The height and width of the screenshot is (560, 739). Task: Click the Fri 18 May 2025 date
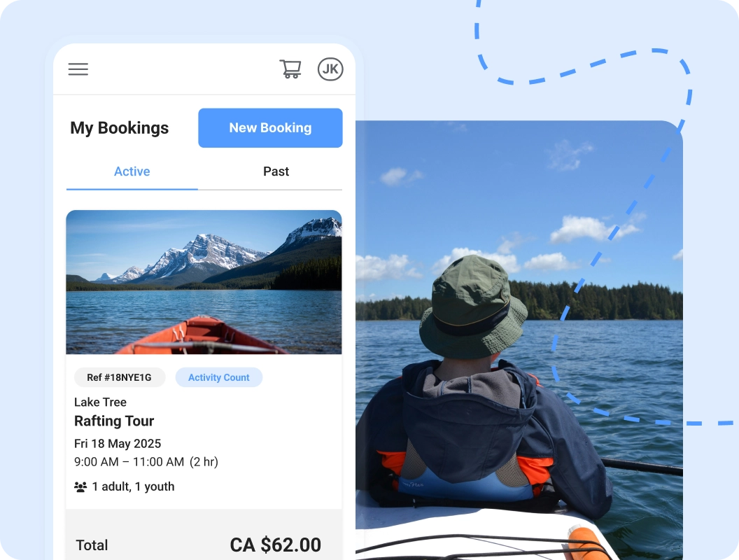118,444
